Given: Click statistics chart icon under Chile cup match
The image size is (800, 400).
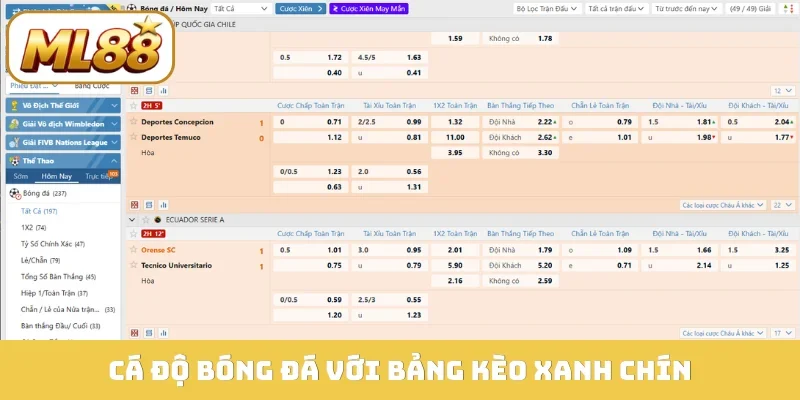Looking at the screenshot, I should 164,91.
